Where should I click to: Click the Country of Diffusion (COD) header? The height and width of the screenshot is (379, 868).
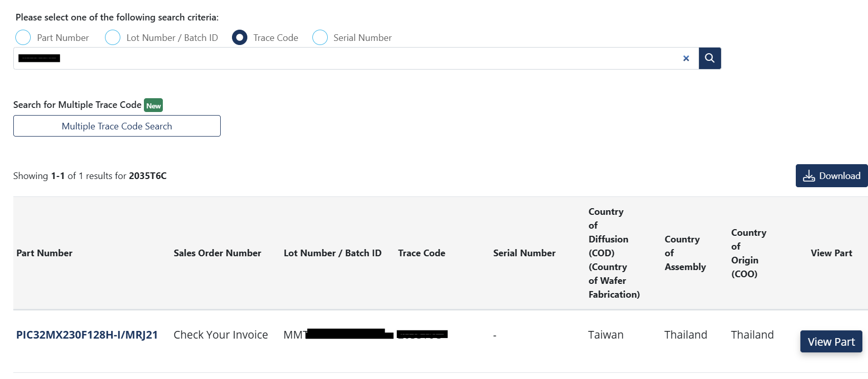click(x=613, y=253)
